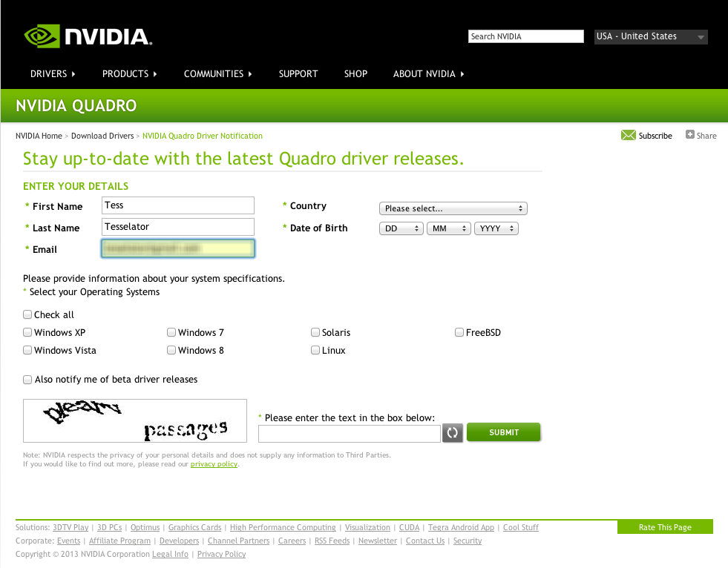The height and width of the screenshot is (568, 728).
Task: Tick the Check all checkbox
Action: coord(27,314)
